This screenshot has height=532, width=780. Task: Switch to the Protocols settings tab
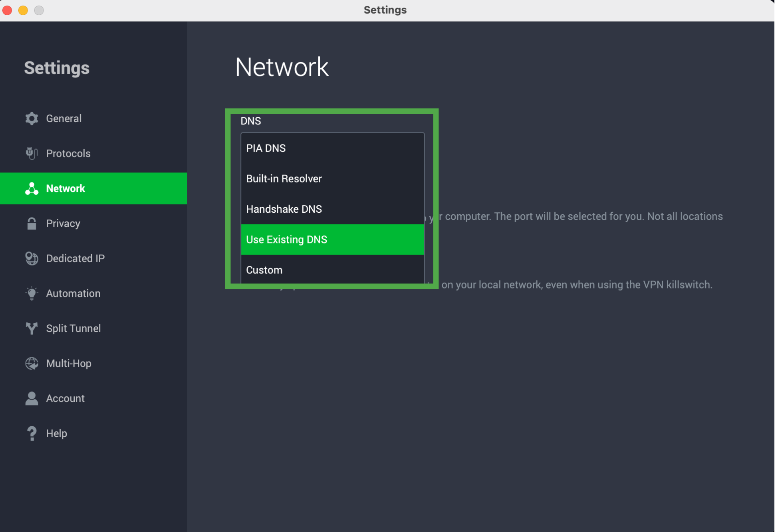93,153
